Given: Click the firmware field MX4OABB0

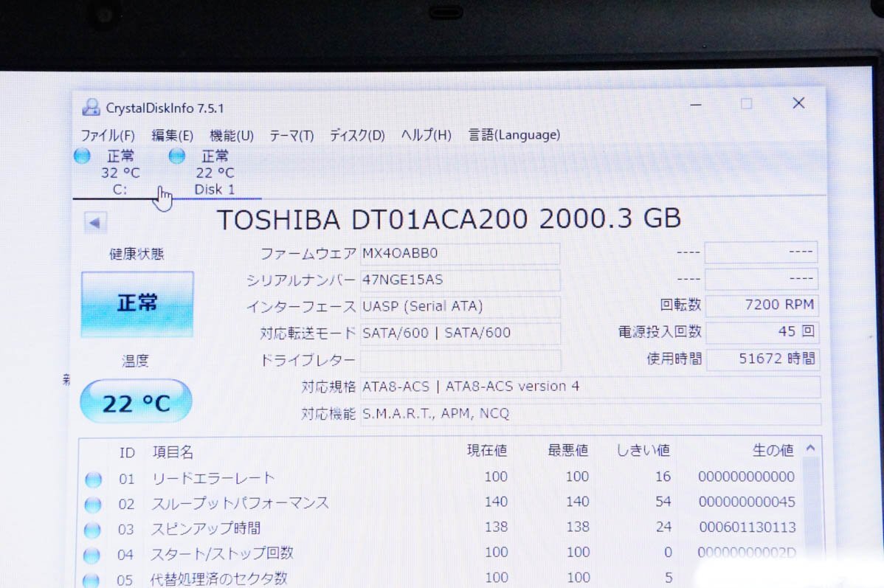Looking at the screenshot, I should (x=460, y=253).
